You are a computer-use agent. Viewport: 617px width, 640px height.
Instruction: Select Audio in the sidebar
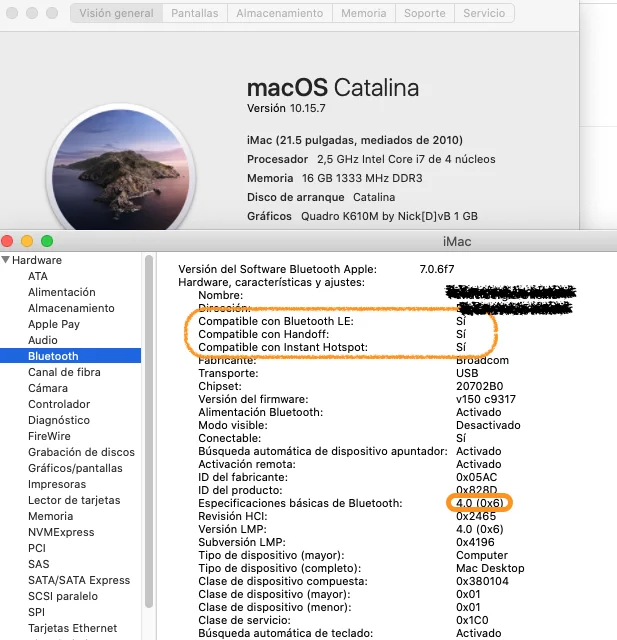pyautogui.click(x=42, y=340)
